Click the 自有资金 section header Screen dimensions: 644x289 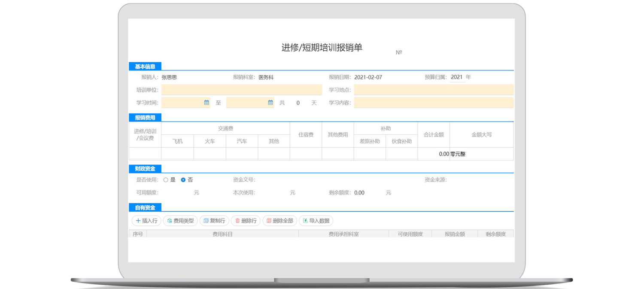tap(145, 207)
